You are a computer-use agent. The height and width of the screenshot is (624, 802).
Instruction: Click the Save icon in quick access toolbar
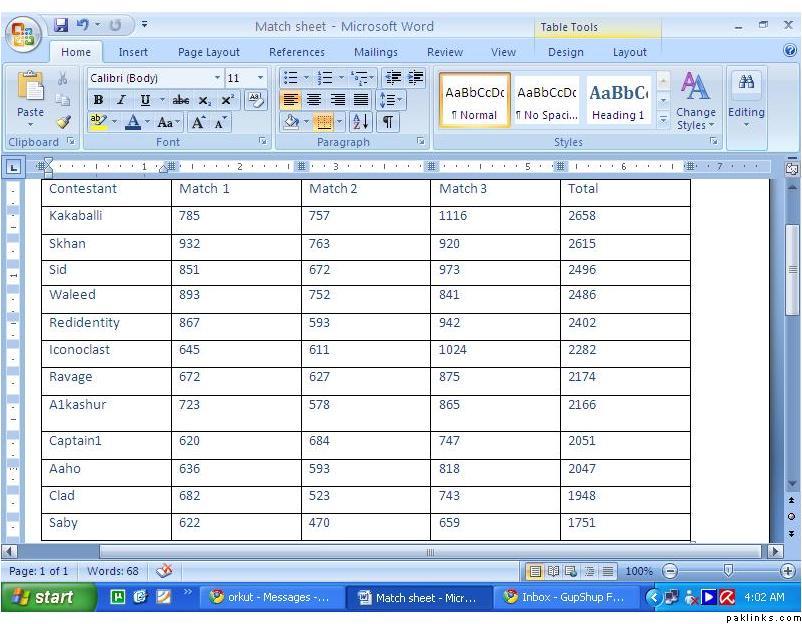pyautogui.click(x=61, y=24)
